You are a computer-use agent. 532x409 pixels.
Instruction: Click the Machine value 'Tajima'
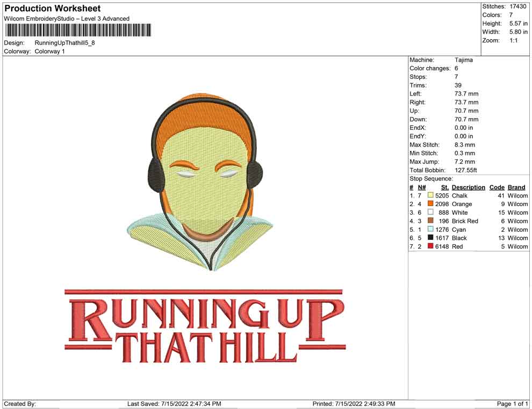pos(464,60)
